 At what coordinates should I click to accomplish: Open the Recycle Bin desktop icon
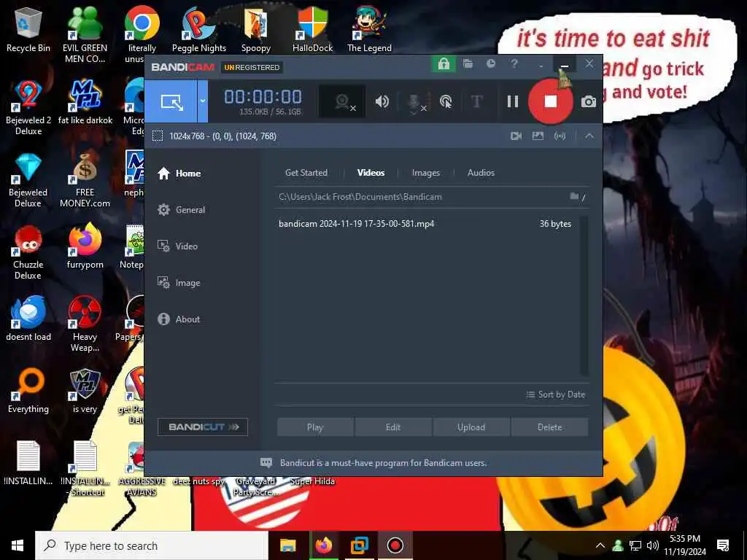click(28, 30)
